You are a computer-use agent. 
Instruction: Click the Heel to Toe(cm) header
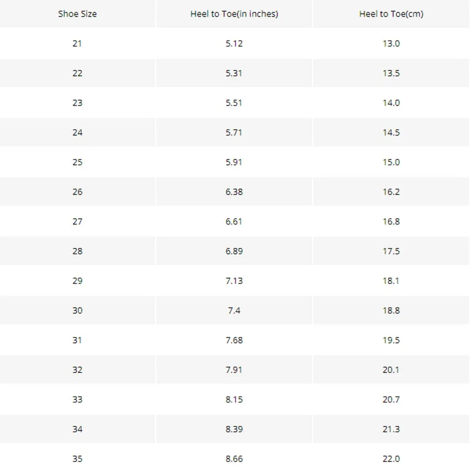click(x=391, y=14)
